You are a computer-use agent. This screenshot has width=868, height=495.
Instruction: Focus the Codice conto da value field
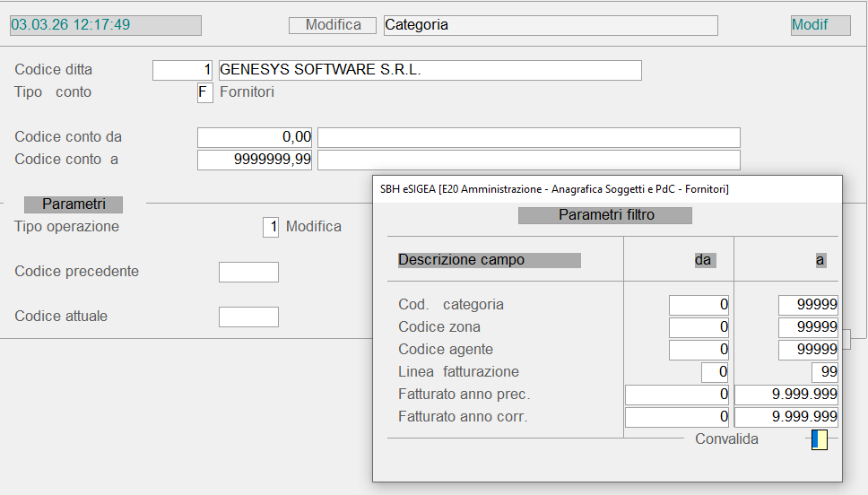pos(255,137)
